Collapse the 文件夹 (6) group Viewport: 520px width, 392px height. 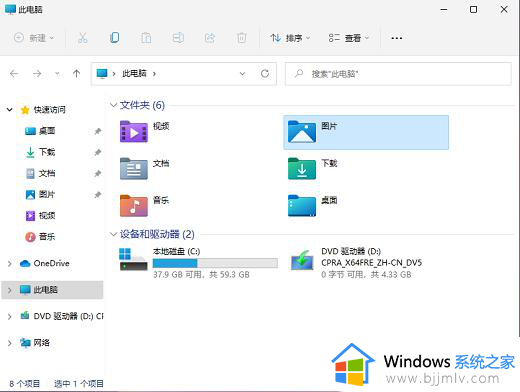point(113,105)
